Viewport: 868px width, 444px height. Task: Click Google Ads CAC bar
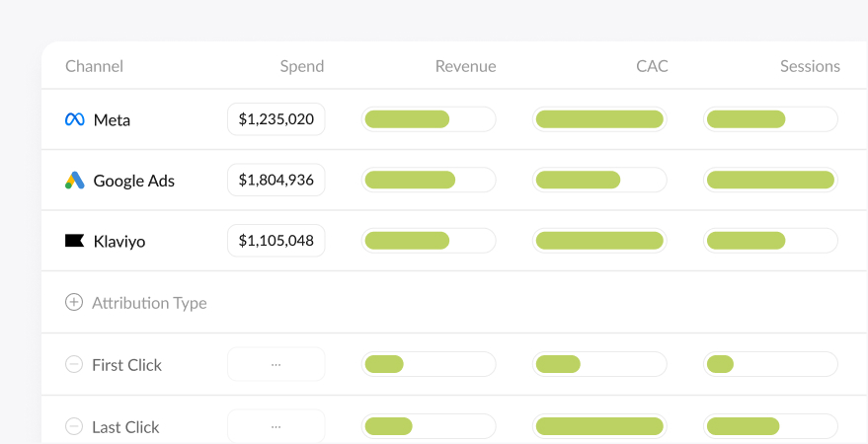point(599,180)
